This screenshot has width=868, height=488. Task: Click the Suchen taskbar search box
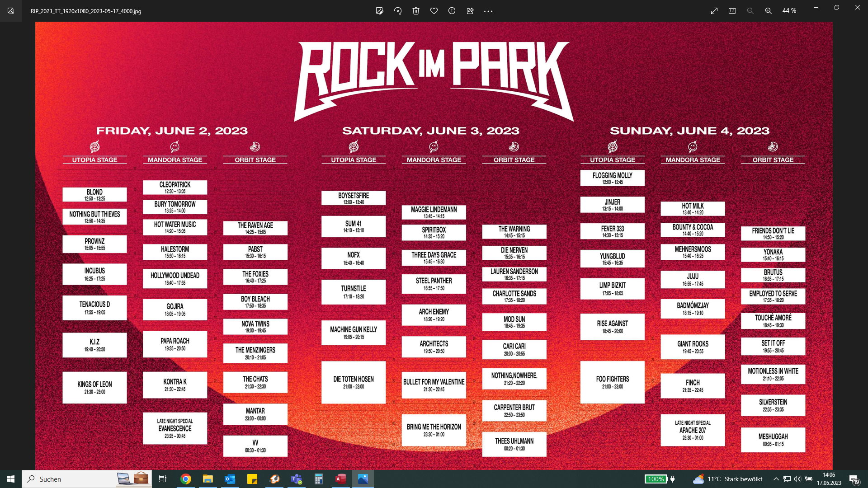(68, 479)
